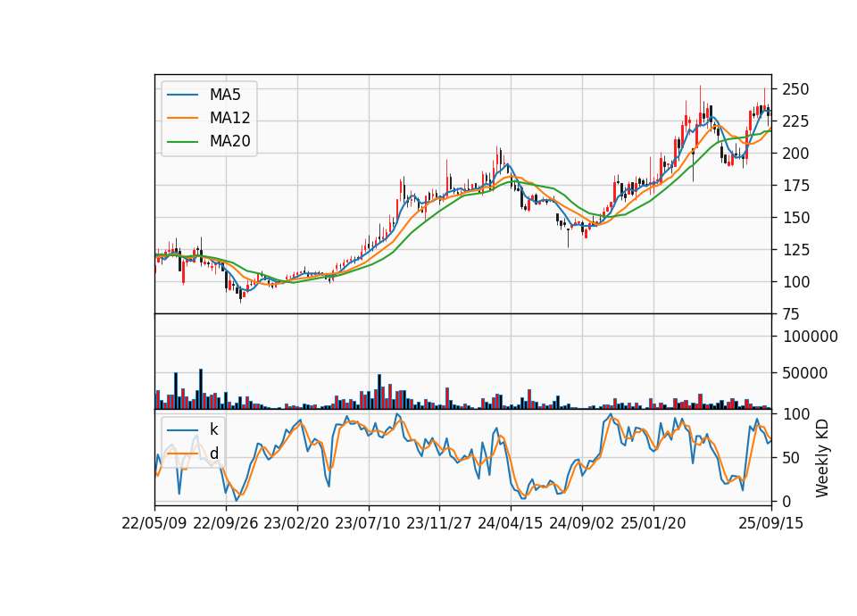
Task: Click the 250 price axis tick label
Action: click(795, 89)
